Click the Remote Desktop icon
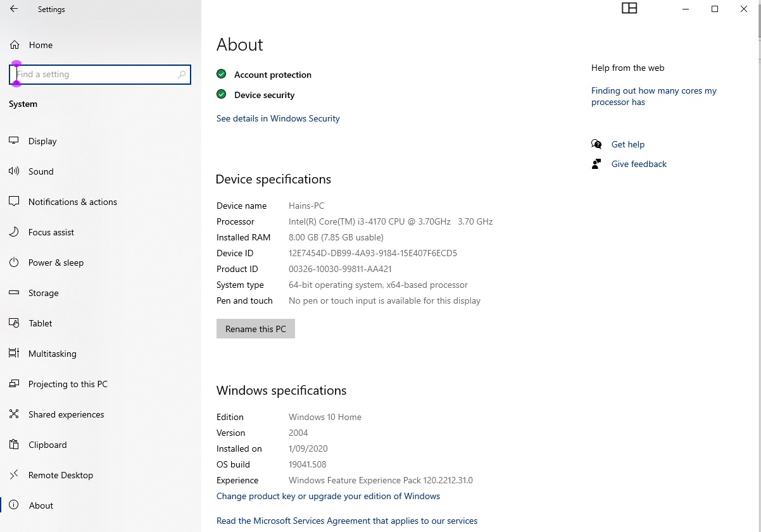 [x=14, y=475]
